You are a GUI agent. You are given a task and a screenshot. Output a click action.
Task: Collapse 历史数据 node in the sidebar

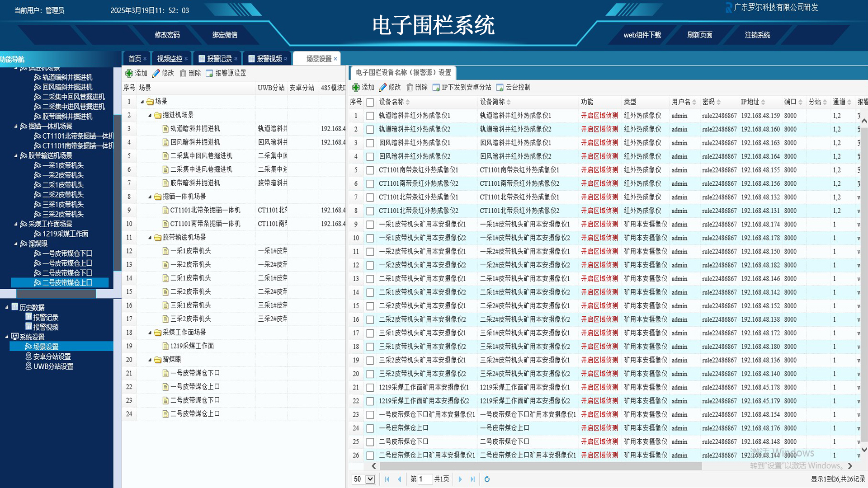click(x=7, y=307)
